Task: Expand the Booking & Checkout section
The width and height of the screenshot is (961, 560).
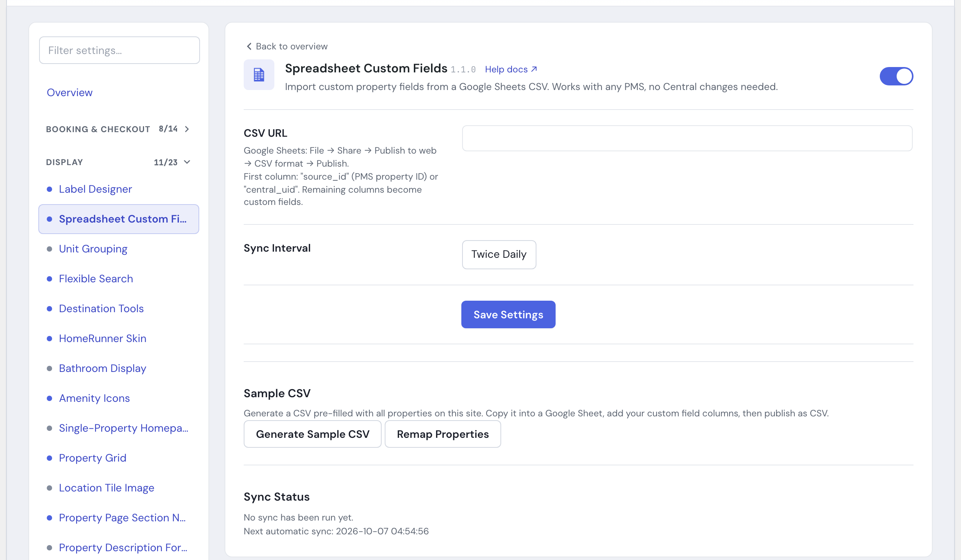Action: pos(118,129)
